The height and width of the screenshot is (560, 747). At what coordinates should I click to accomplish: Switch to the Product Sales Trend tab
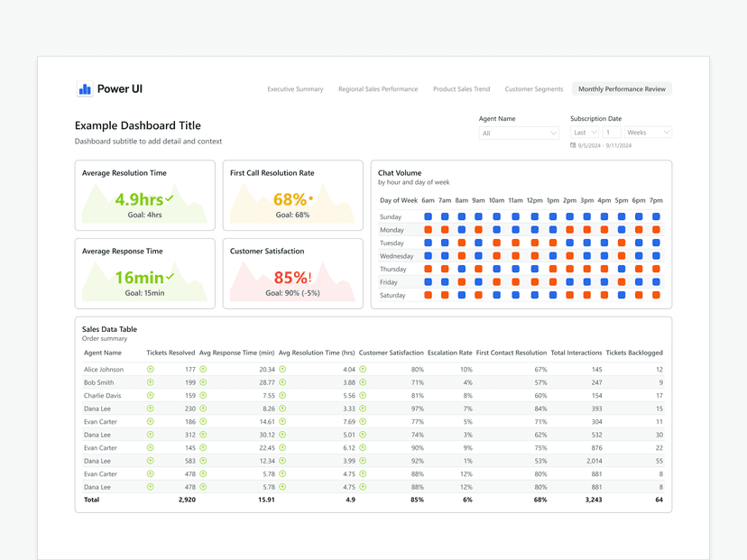(x=459, y=89)
